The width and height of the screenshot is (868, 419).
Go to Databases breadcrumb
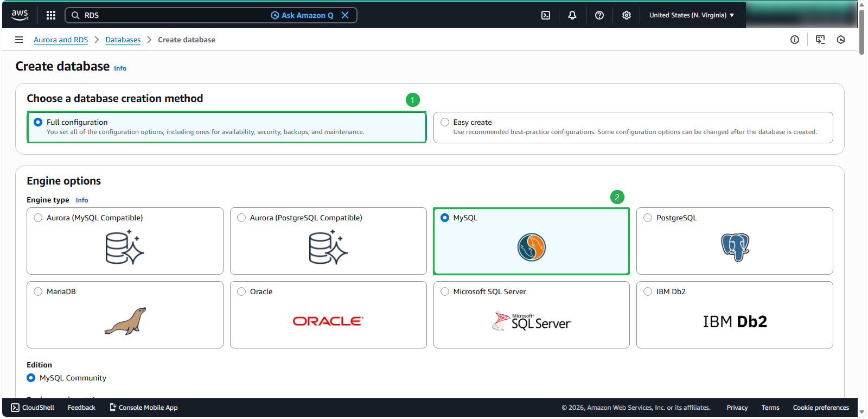[x=123, y=40]
